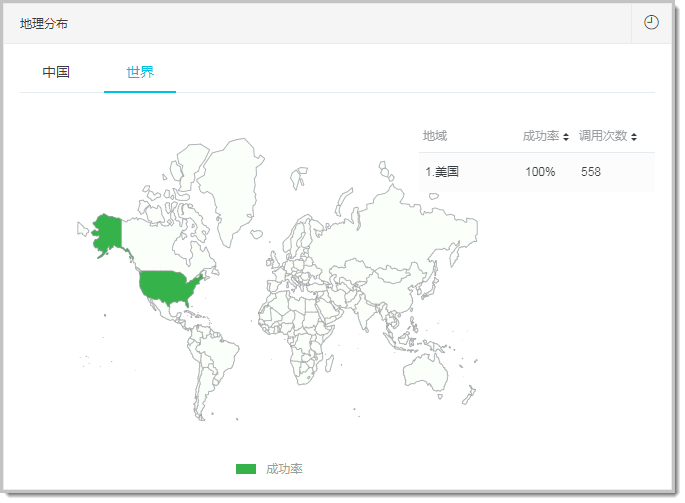Viewport: 685px width, 503px height.
Task: Click the 成功率 legend label
Action: click(284, 469)
